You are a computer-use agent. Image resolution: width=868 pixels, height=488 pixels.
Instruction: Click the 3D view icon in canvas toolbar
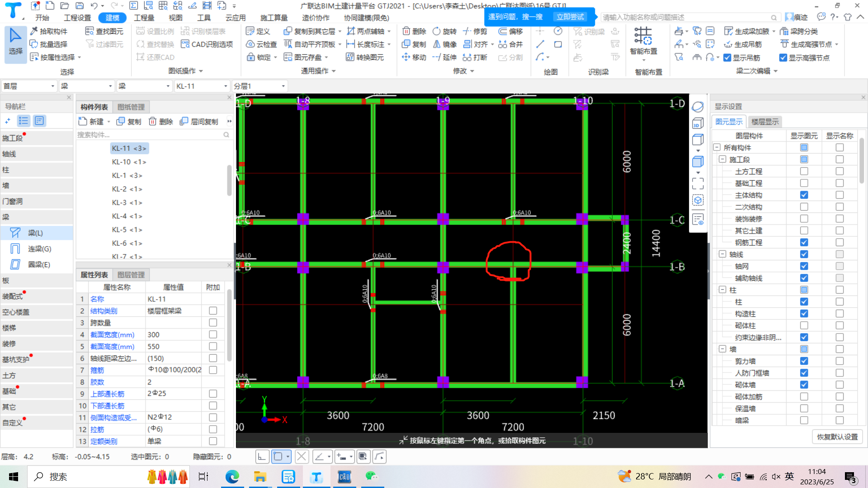[698, 123]
